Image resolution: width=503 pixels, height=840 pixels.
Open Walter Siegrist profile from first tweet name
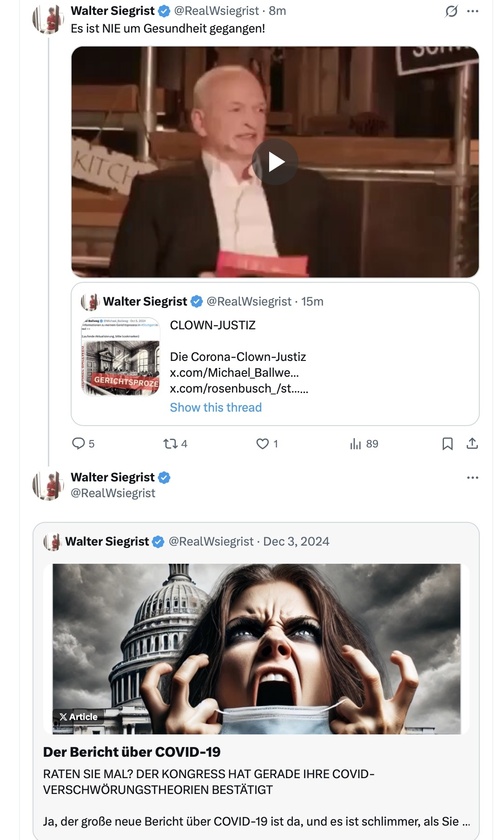tap(112, 11)
